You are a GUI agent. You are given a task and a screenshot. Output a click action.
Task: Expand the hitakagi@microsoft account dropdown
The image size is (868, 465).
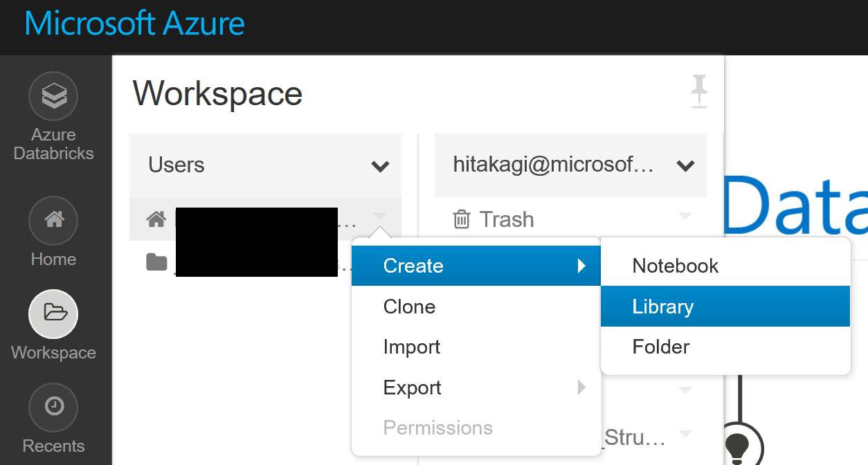coord(685,166)
